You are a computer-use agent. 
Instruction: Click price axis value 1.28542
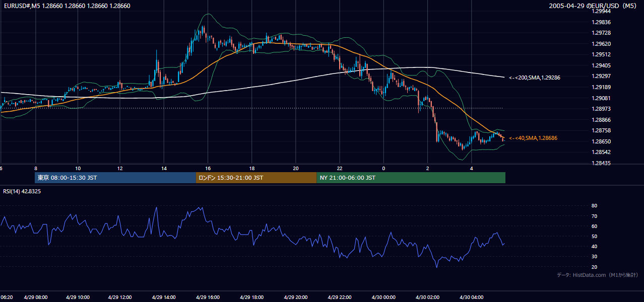pyautogui.click(x=601, y=153)
